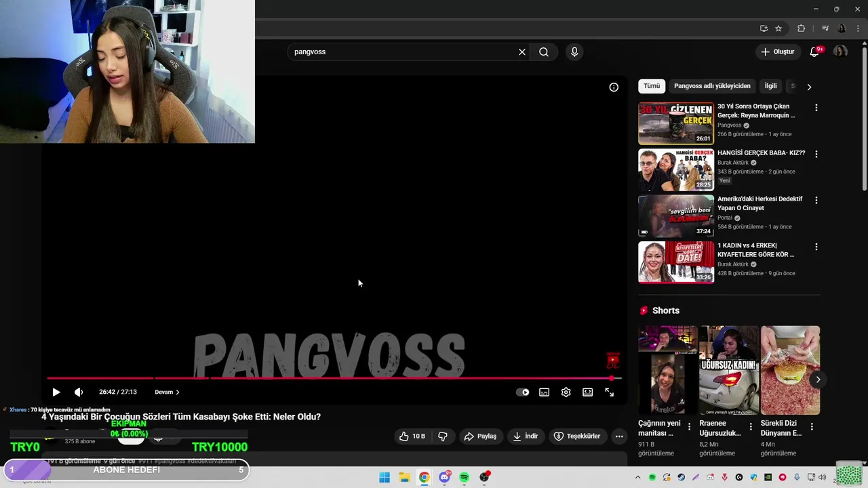Open the Chrome profile avatar

point(842,28)
